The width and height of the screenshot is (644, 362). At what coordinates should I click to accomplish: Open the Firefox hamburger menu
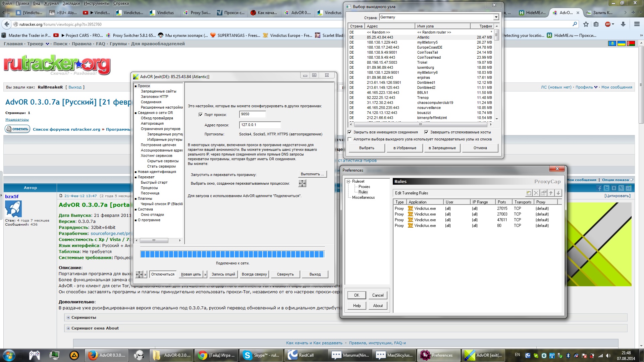pyautogui.click(x=637, y=24)
